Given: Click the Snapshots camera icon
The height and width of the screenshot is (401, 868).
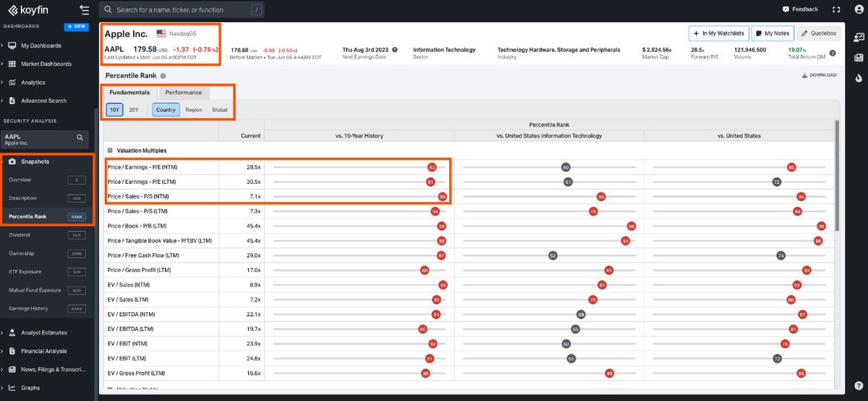Looking at the screenshot, I should 12,161.
